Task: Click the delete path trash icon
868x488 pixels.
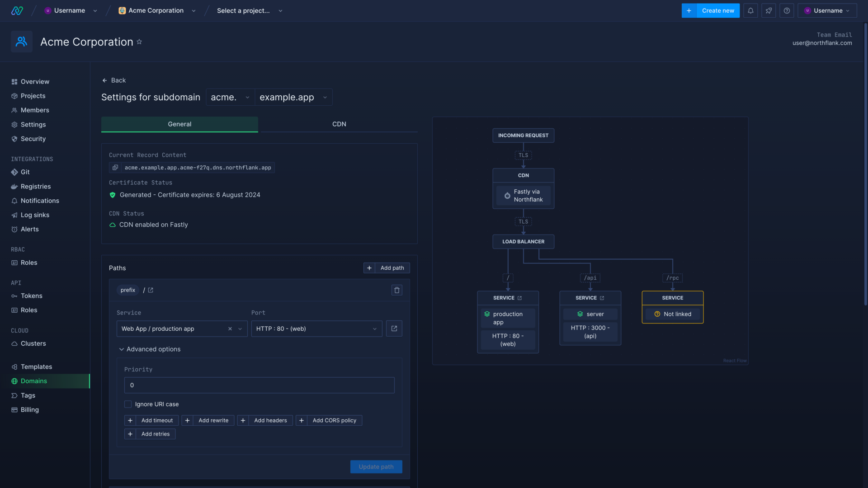Action: point(396,290)
